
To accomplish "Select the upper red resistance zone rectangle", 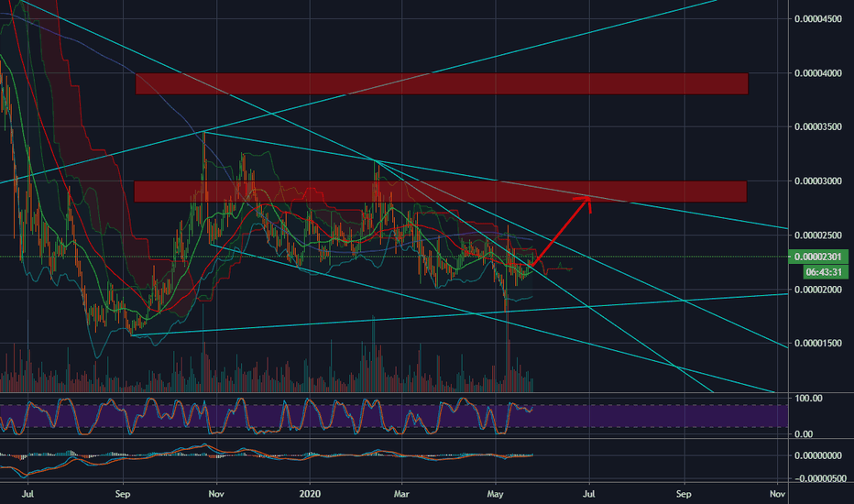I will tap(442, 83).
